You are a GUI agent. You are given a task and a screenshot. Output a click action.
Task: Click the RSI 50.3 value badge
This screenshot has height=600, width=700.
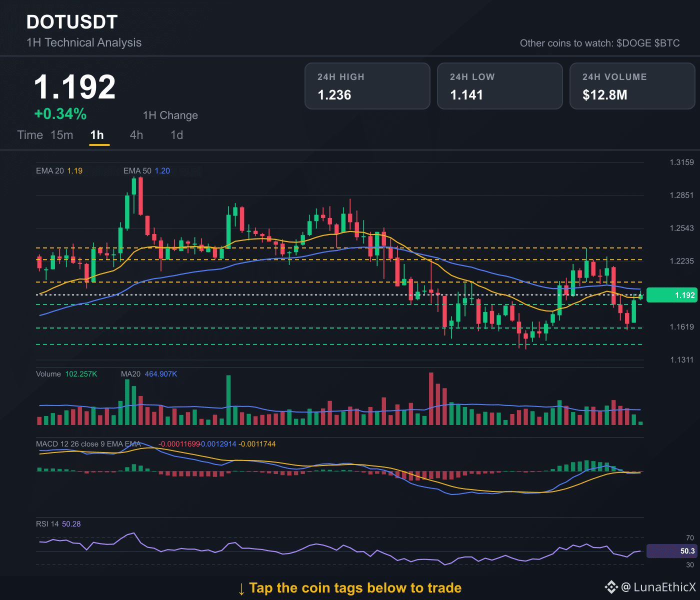(671, 551)
